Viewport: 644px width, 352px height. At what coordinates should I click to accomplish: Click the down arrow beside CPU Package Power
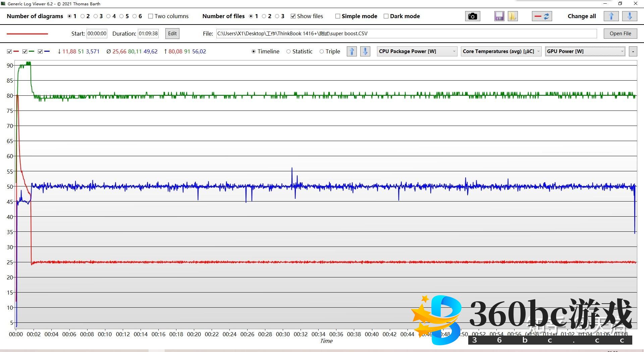click(x=365, y=51)
